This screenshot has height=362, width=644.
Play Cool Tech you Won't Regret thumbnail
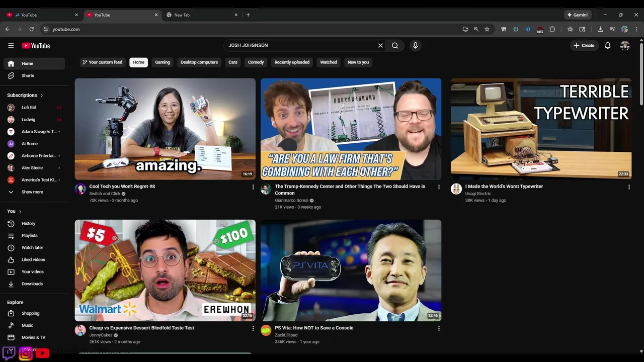tap(165, 129)
